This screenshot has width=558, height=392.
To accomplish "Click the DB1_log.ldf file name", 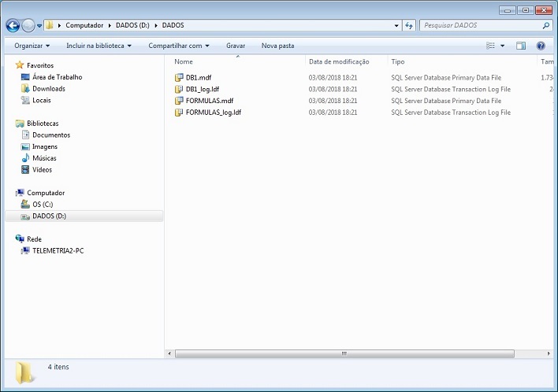I will (202, 89).
